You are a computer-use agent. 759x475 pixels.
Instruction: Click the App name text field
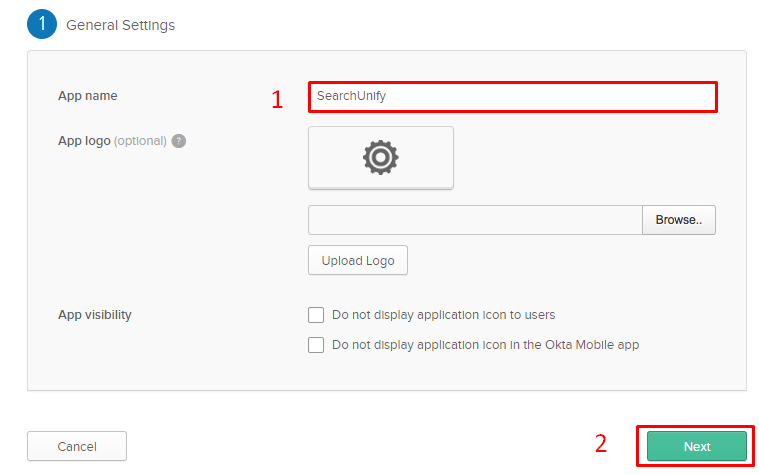tap(512, 96)
